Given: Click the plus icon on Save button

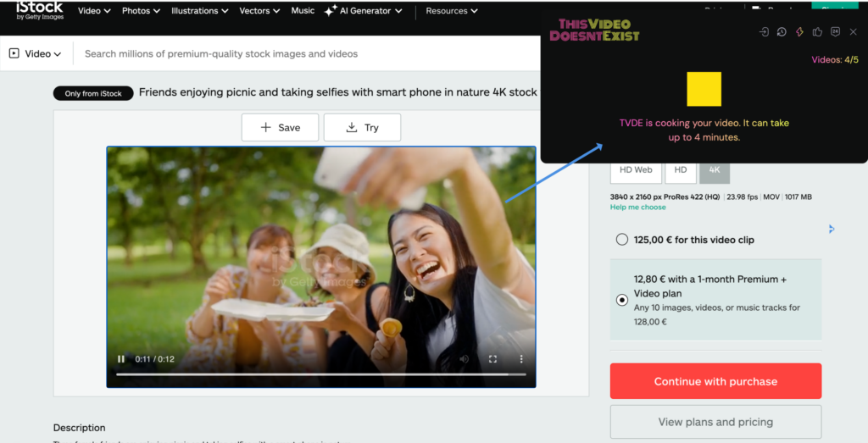Looking at the screenshot, I should (x=265, y=127).
